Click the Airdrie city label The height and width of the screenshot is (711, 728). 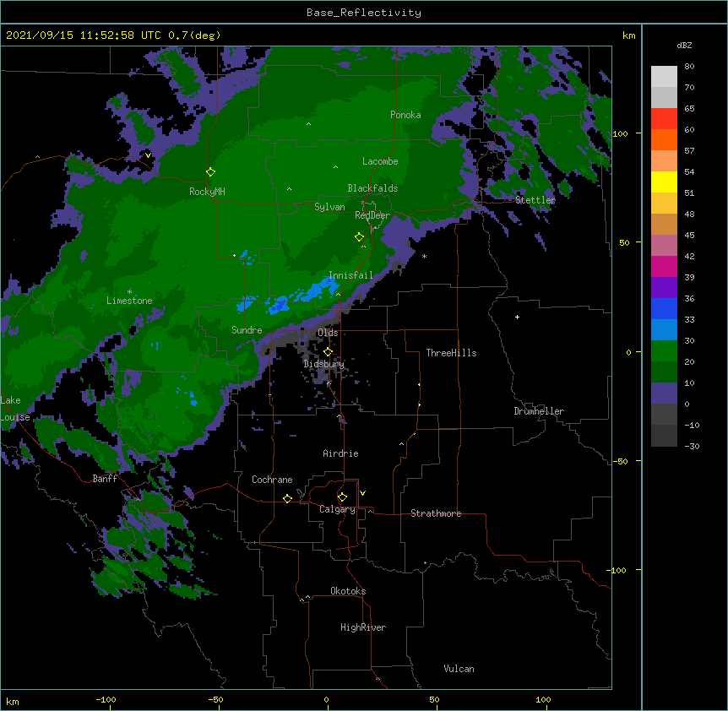tap(341, 453)
